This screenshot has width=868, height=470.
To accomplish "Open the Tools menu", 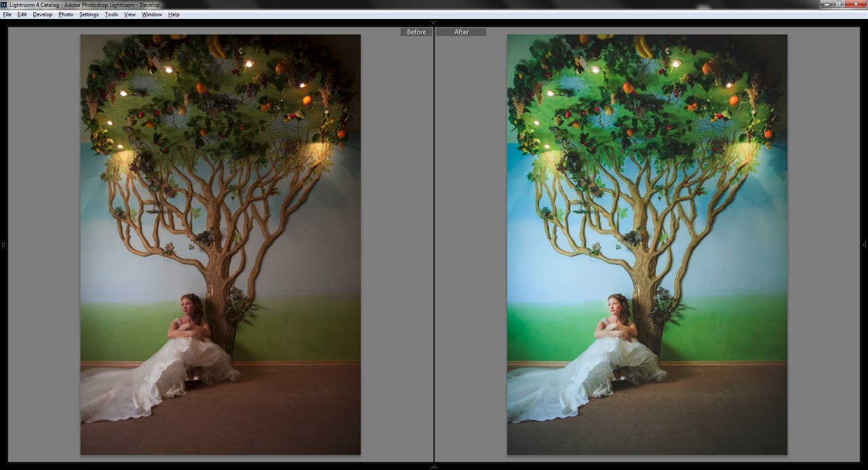I will tap(111, 14).
